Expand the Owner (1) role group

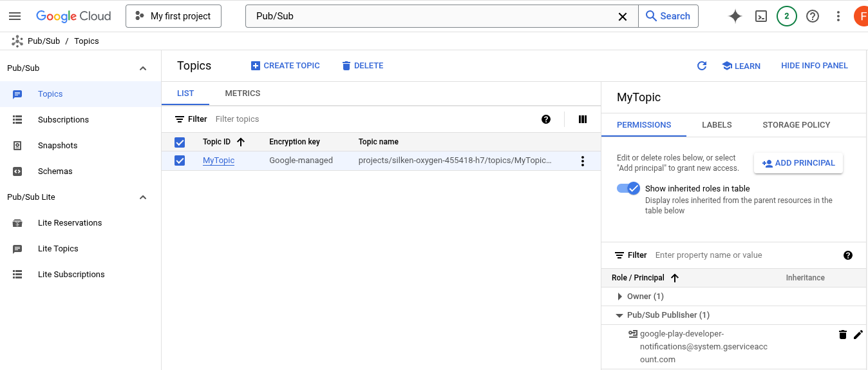click(619, 297)
